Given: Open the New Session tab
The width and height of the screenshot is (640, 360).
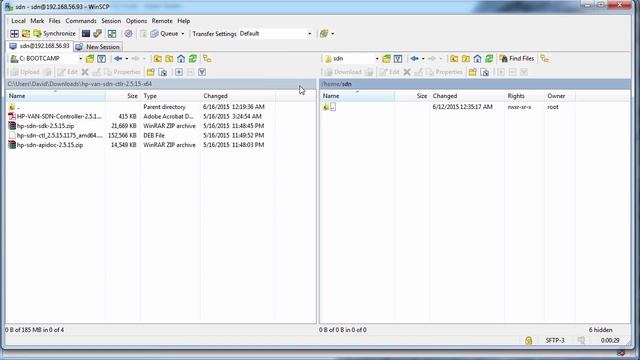Looking at the screenshot, I should (98, 47).
